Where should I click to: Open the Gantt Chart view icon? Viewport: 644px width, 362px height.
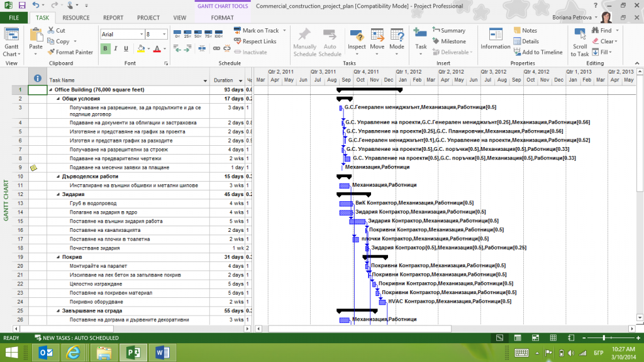pos(11,35)
